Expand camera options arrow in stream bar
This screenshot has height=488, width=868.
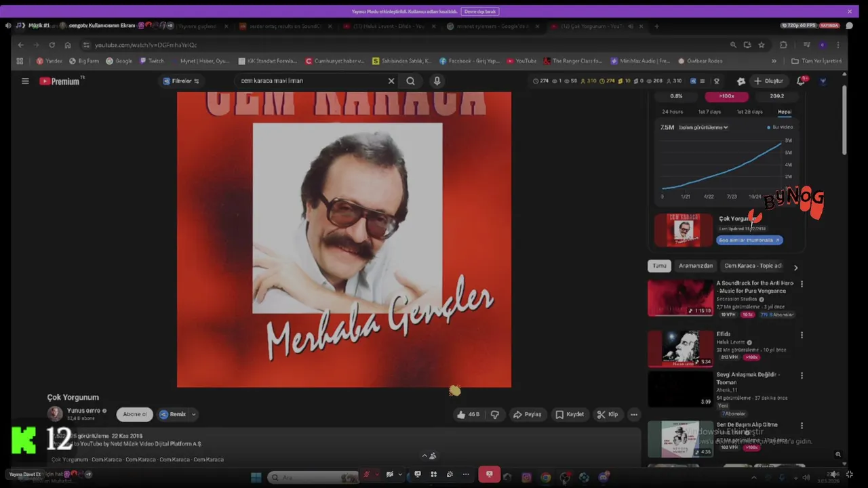[400, 474]
